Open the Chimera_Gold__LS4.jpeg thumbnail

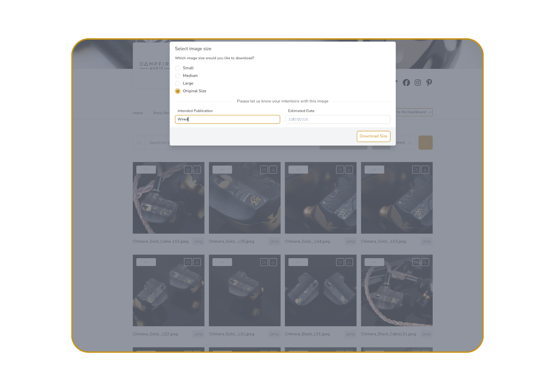point(321,198)
